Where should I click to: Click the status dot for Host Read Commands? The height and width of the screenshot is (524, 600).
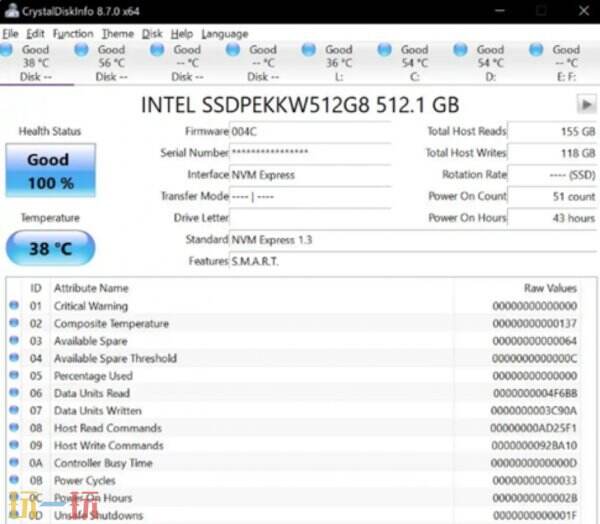click(14, 428)
